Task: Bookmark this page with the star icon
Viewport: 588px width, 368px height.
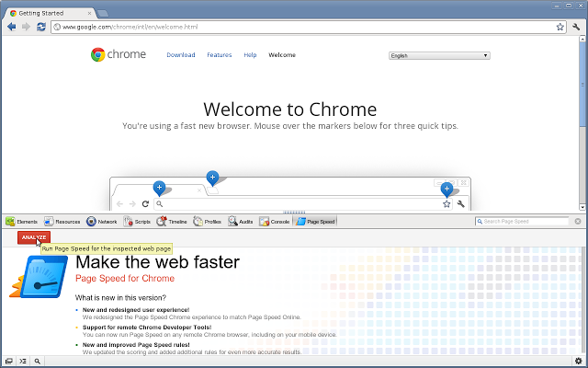Action: point(560,27)
